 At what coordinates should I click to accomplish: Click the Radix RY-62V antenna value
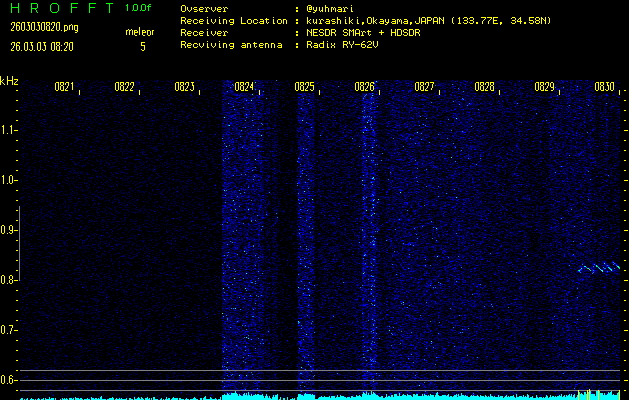[x=342, y=45]
